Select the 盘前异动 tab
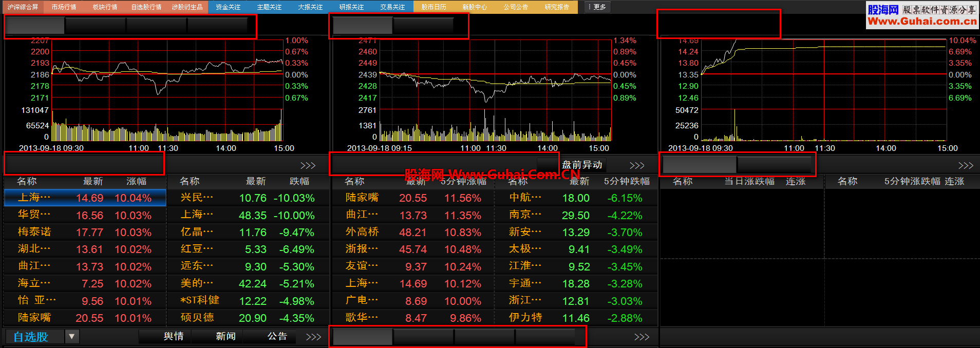Viewport: 980px width, 348px height. point(582,165)
